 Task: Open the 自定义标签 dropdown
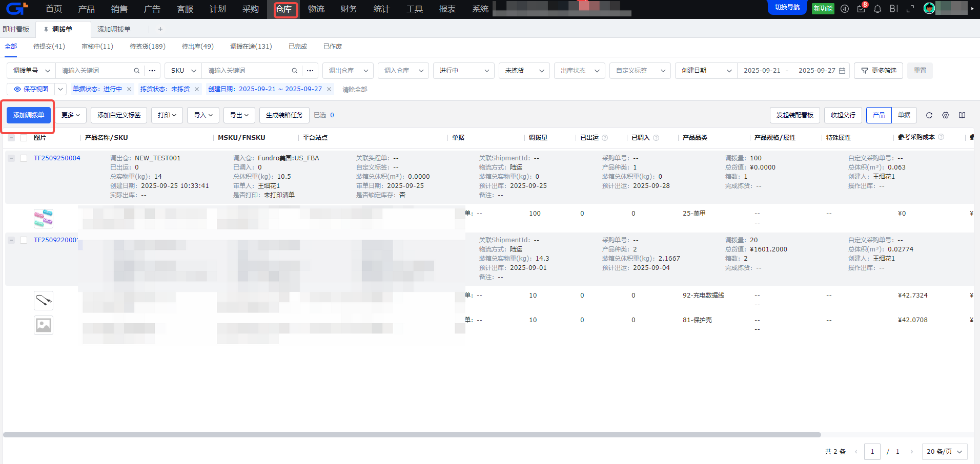point(640,71)
